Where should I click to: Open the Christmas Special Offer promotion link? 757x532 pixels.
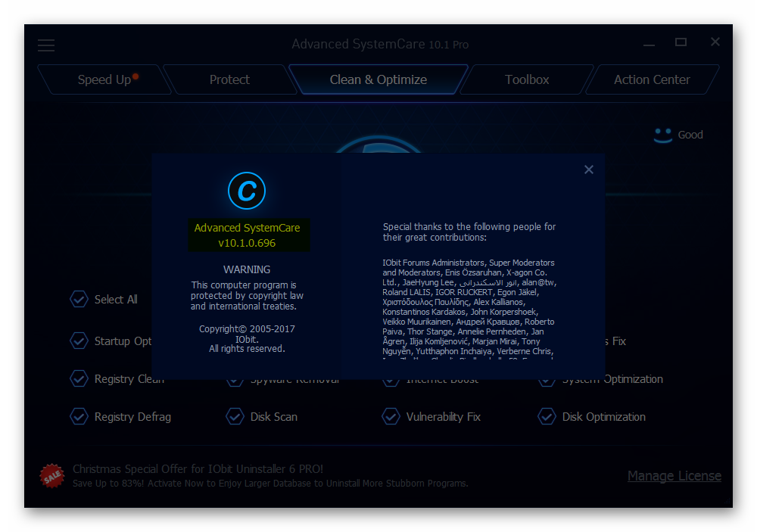point(198,468)
